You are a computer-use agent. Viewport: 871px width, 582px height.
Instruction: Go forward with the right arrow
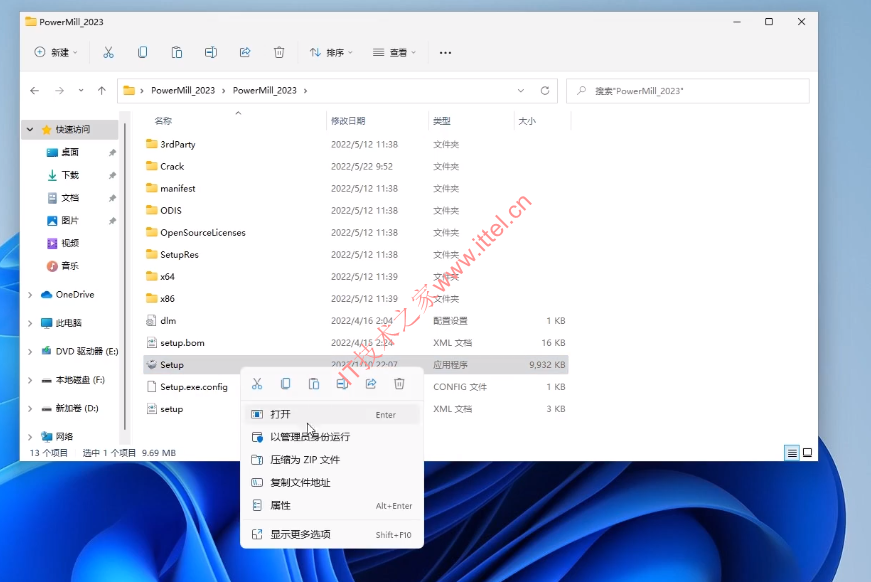coord(59,91)
